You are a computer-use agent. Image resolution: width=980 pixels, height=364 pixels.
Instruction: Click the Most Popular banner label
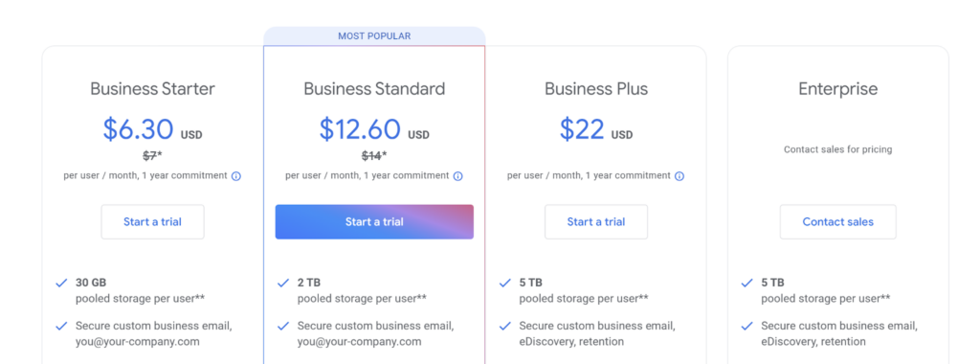point(374,36)
